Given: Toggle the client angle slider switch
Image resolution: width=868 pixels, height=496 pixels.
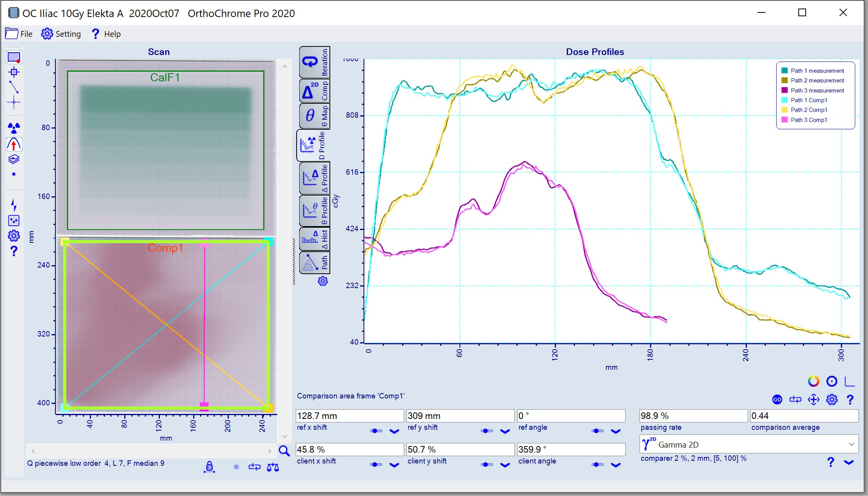Looking at the screenshot, I should 597,465.
